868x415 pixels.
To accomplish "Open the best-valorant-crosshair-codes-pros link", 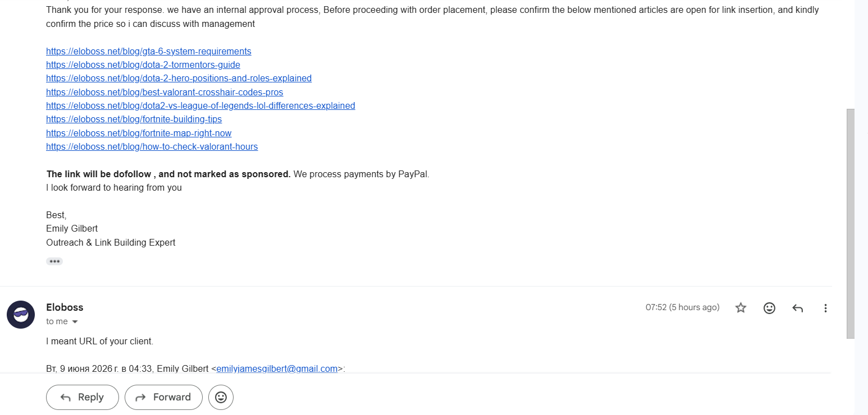I will click(x=165, y=92).
